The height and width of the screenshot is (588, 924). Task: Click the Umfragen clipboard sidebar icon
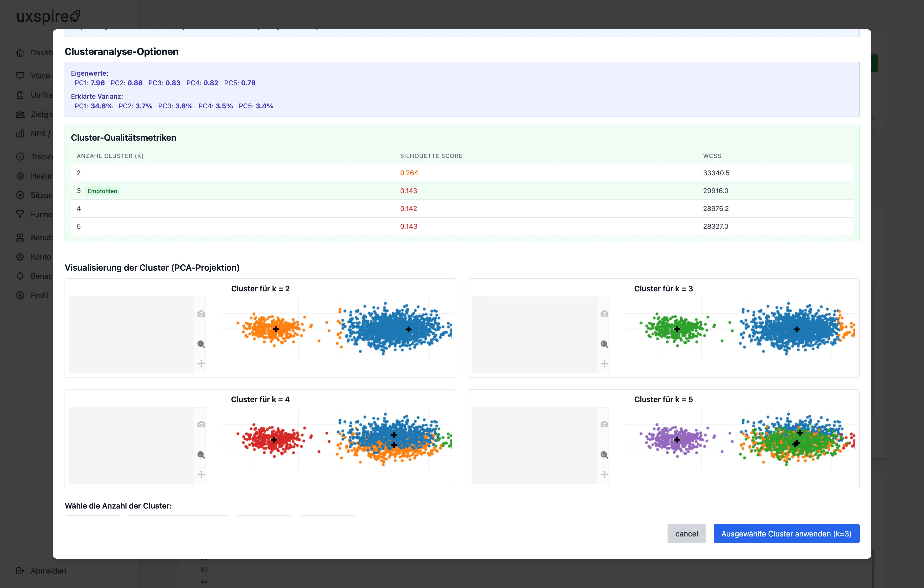[20, 95]
